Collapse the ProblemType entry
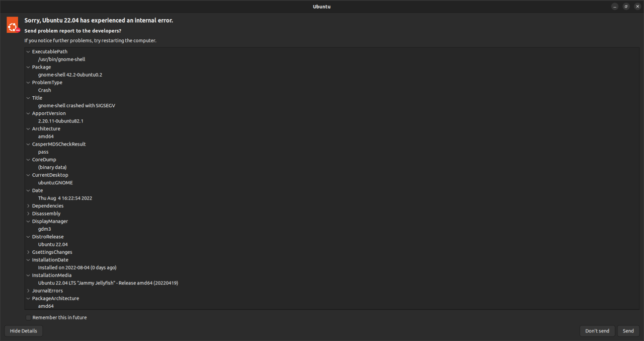The image size is (644, 341). 28,83
